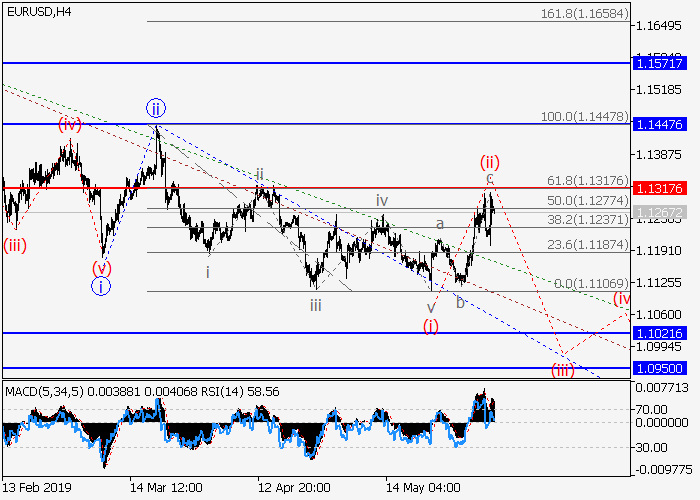
Task: Click gray wave label b
Action: [x=460, y=301]
